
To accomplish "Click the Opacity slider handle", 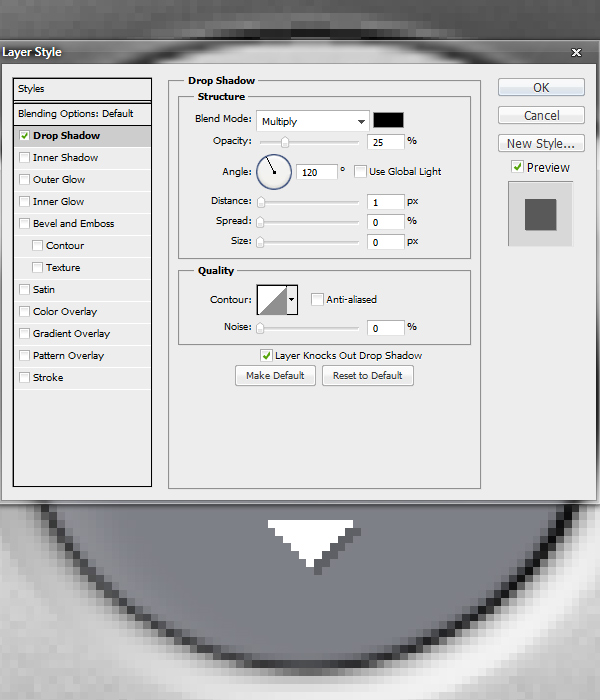I will pos(284,142).
